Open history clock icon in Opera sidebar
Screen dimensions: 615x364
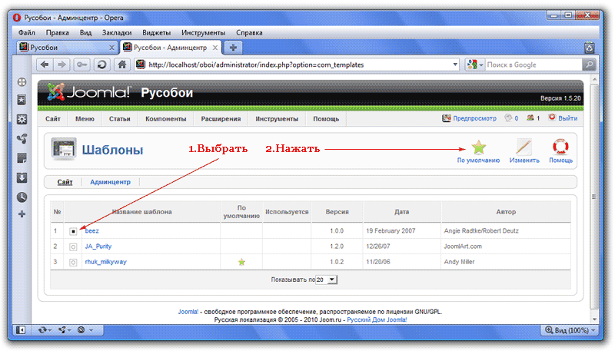coord(22,197)
